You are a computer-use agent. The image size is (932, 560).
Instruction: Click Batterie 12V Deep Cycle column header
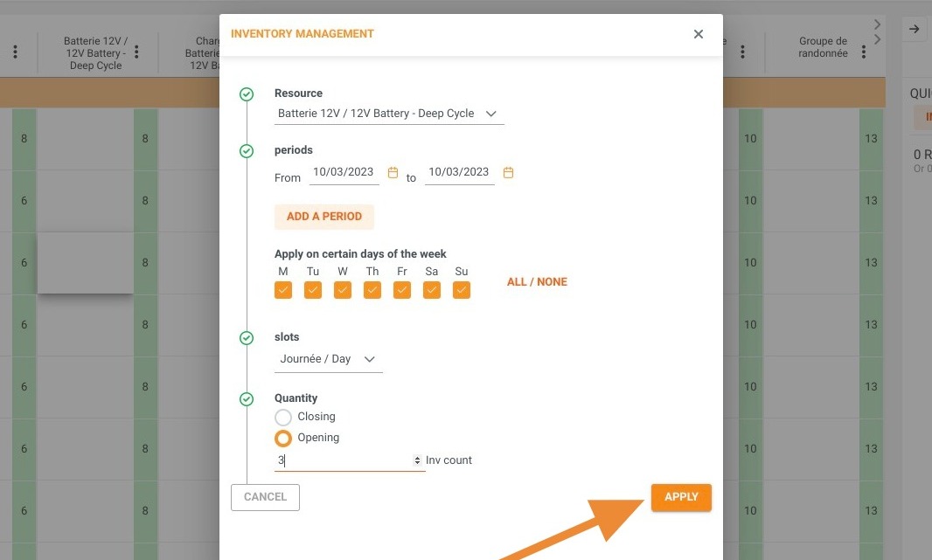click(x=95, y=52)
